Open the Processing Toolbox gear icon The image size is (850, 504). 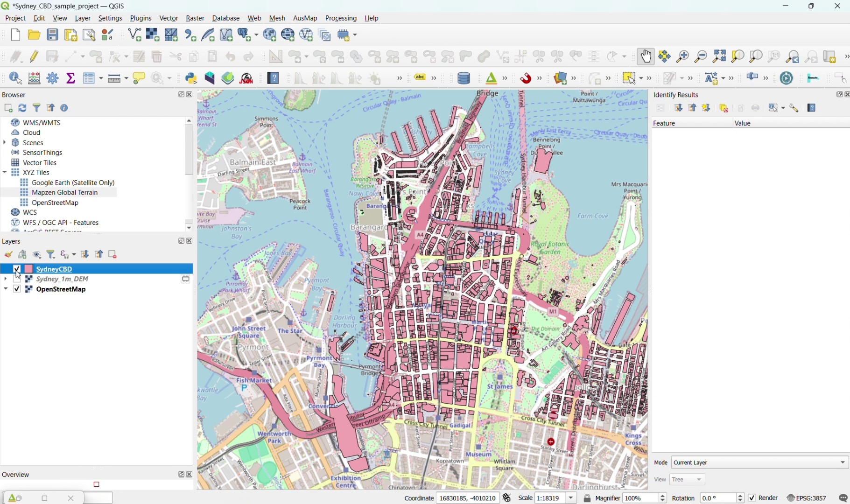(x=52, y=78)
